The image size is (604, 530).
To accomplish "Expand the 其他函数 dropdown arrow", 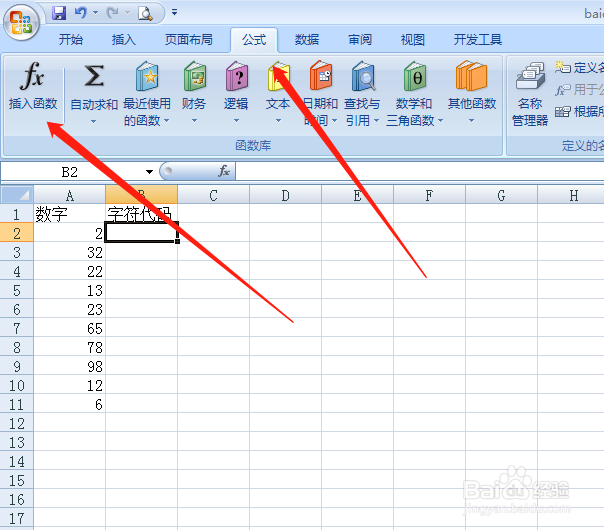I will coord(471,121).
